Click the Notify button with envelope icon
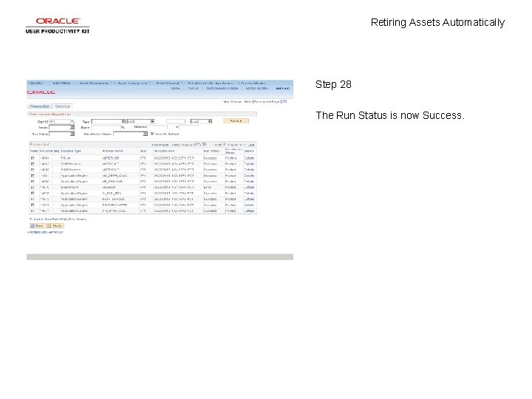Image resolution: width=532 pixels, height=399 pixels. (x=55, y=225)
